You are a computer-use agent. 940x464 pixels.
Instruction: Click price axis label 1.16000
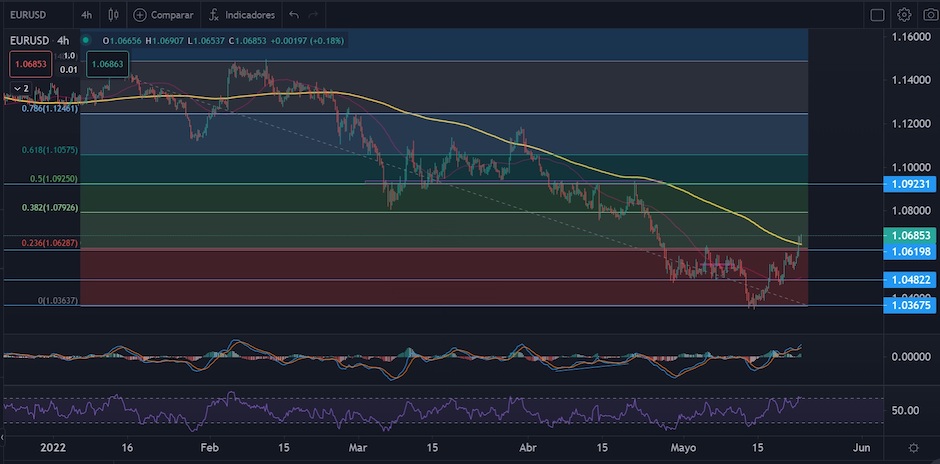[x=911, y=37]
